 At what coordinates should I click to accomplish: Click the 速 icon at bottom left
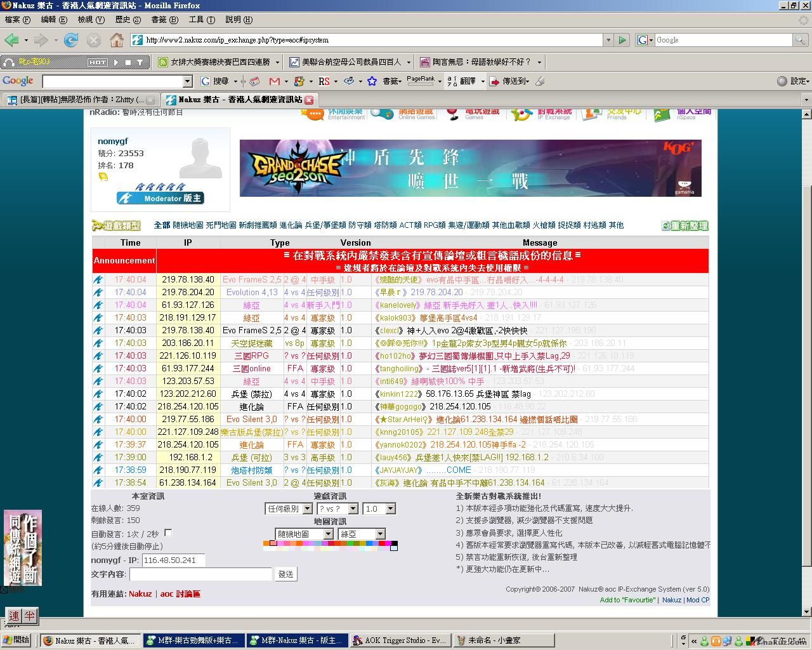click(x=14, y=615)
